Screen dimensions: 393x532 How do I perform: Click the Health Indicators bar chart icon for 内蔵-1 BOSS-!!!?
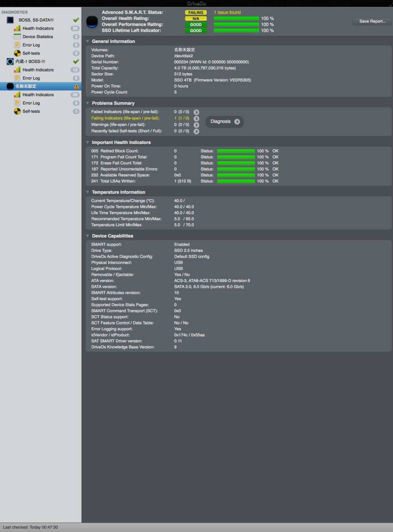pyautogui.click(x=17, y=70)
